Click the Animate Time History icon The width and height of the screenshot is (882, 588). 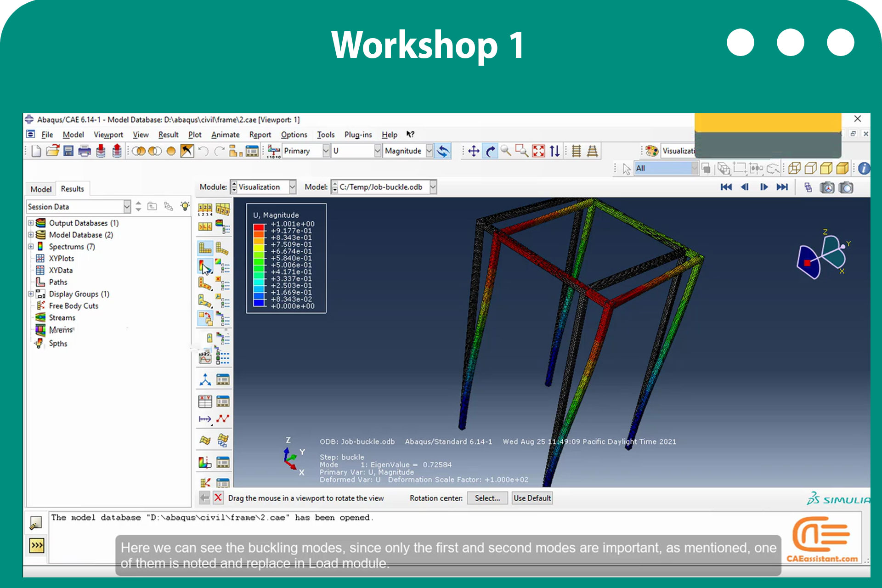205,357
